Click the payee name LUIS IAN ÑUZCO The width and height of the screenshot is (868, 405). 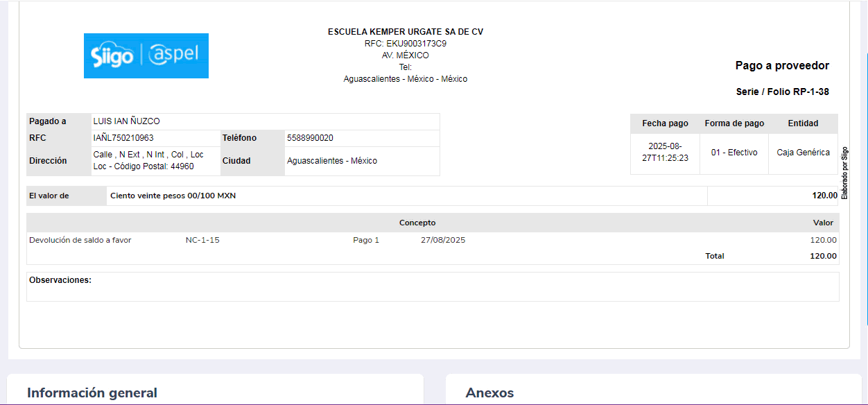pyautogui.click(x=127, y=121)
